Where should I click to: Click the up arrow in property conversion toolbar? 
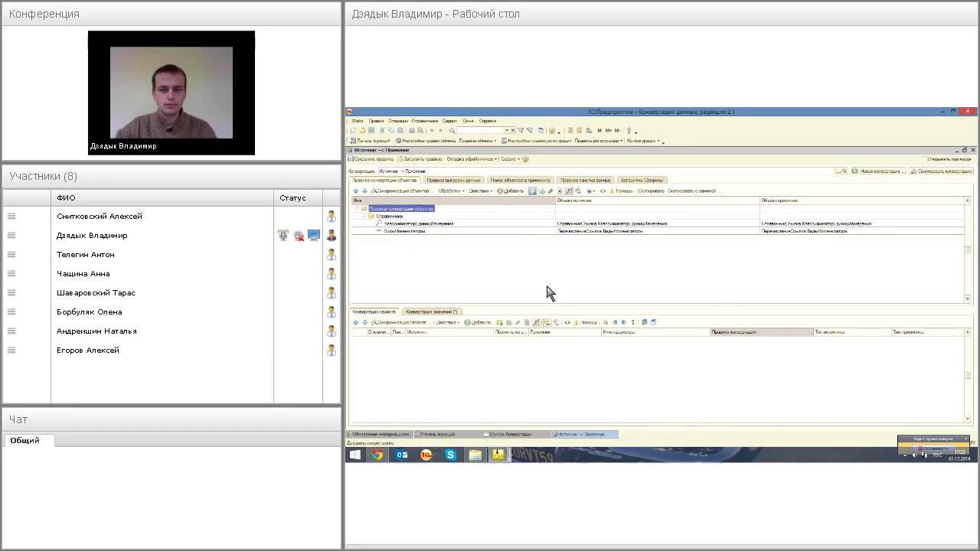click(x=355, y=322)
